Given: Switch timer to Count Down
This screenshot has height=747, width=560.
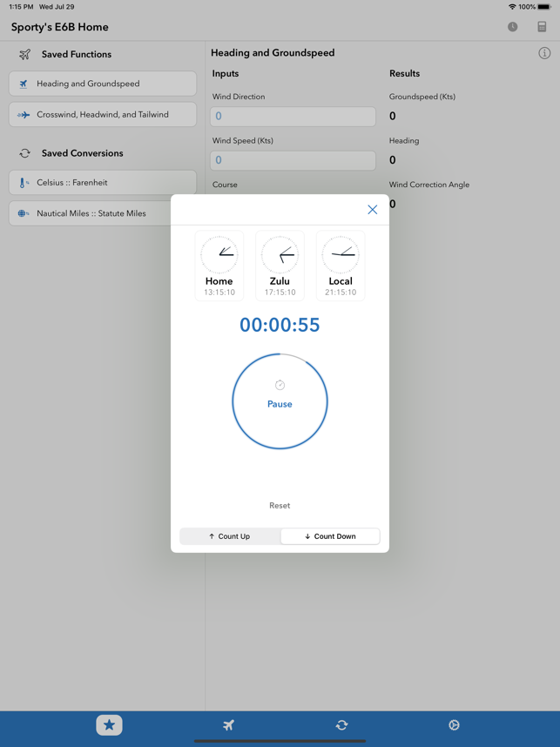Looking at the screenshot, I should [330, 536].
